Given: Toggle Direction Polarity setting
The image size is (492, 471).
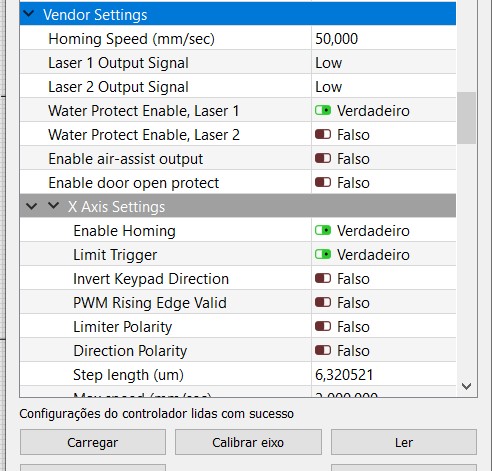Looking at the screenshot, I should (323, 350).
